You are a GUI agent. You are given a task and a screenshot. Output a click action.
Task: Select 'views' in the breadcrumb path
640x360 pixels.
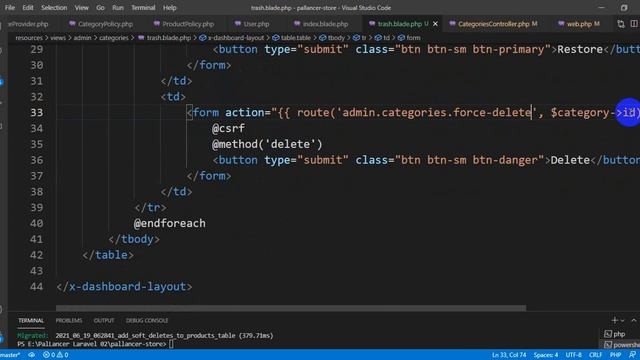pyautogui.click(x=58, y=38)
